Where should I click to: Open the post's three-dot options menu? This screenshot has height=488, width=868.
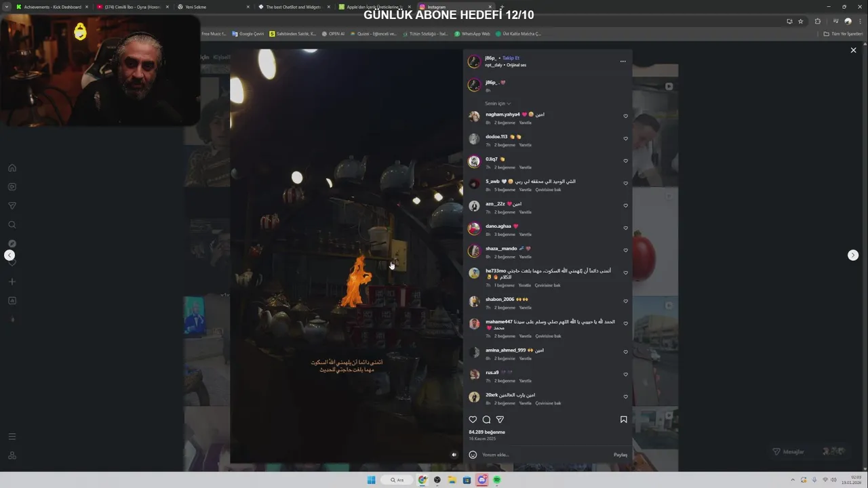[623, 62]
